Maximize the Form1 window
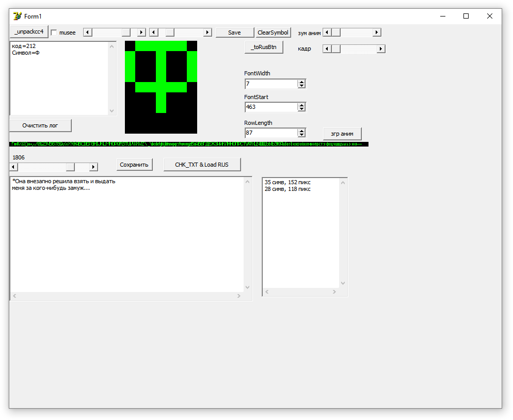The image size is (513, 420). point(466,16)
